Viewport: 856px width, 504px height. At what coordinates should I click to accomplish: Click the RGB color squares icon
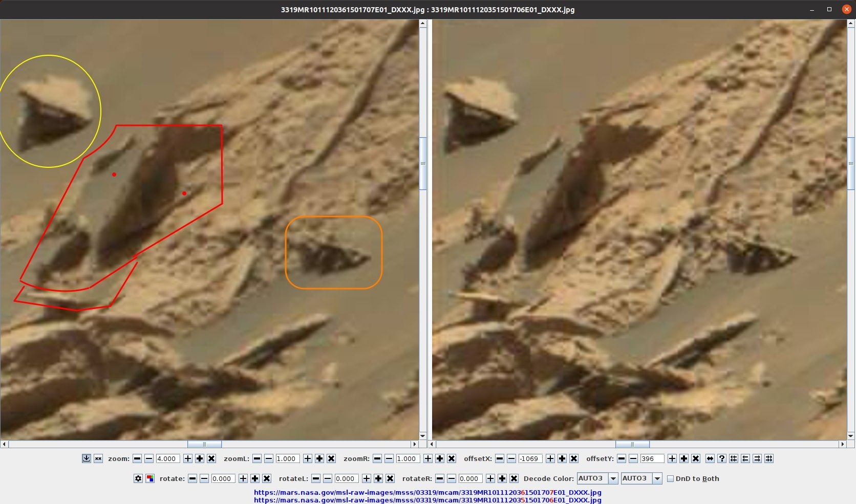pyautogui.click(x=150, y=478)
